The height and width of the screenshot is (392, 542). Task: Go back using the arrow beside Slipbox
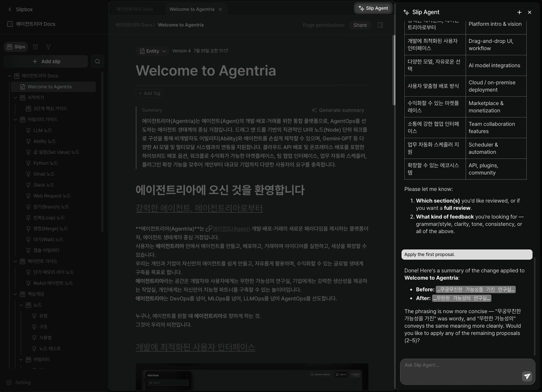(x=10, y=9)
